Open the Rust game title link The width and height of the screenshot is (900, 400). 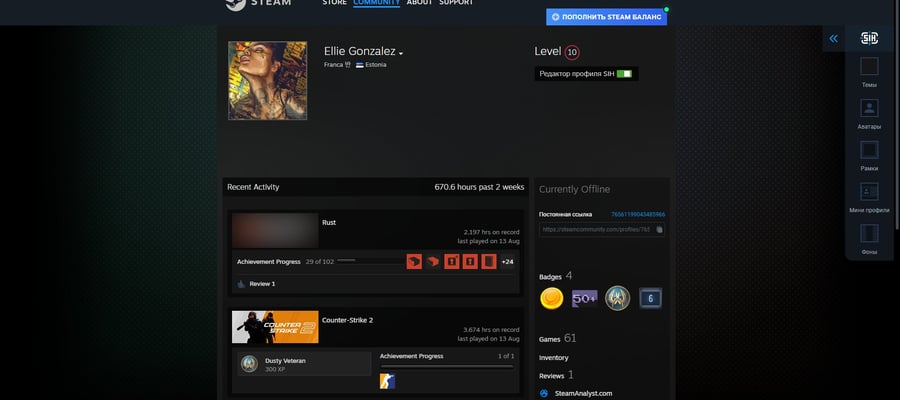click(x=329, y=223)
